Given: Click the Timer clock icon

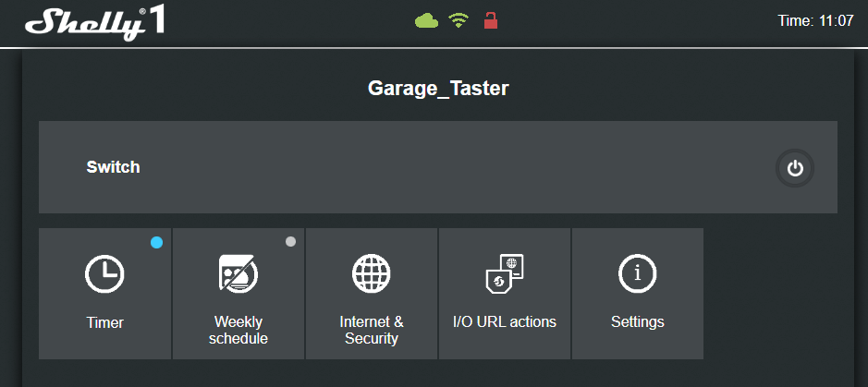Looking at the screenshot, I should tap(104, 274).
